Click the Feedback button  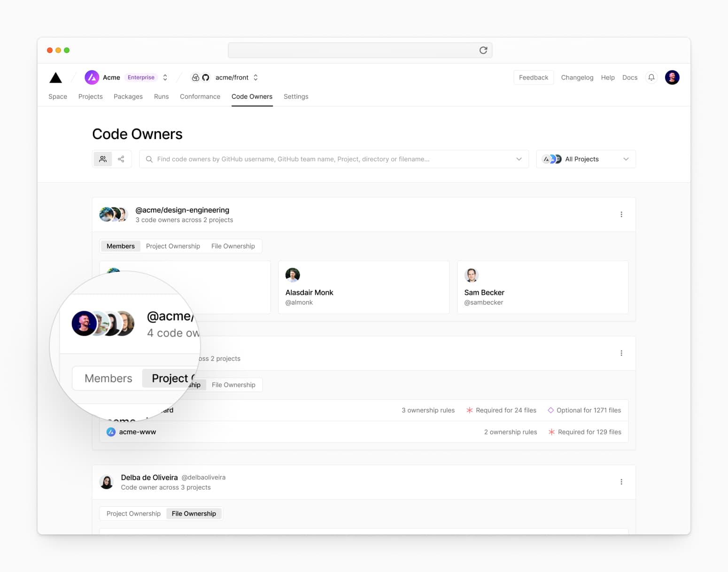coord(533,77)
